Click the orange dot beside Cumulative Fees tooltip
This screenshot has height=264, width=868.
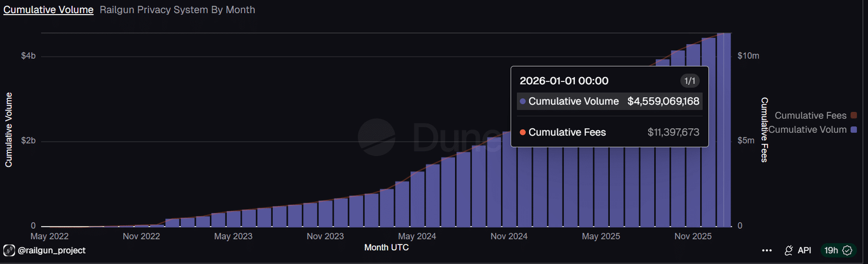[x=522, y=133]
